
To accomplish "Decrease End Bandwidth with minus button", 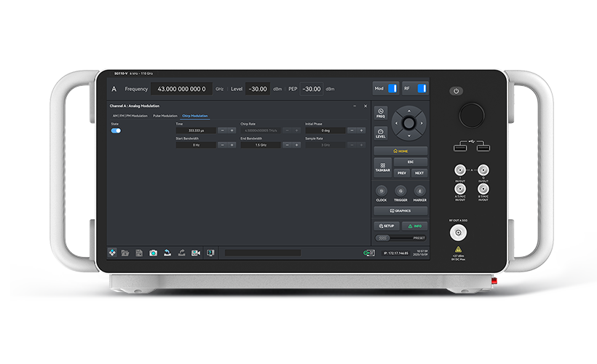I will pos(287,145).
